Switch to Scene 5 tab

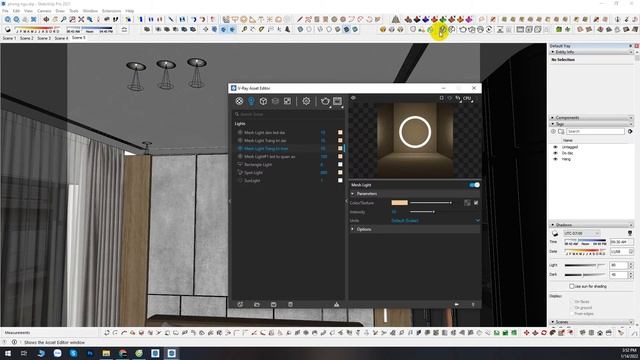pos(79,38)
